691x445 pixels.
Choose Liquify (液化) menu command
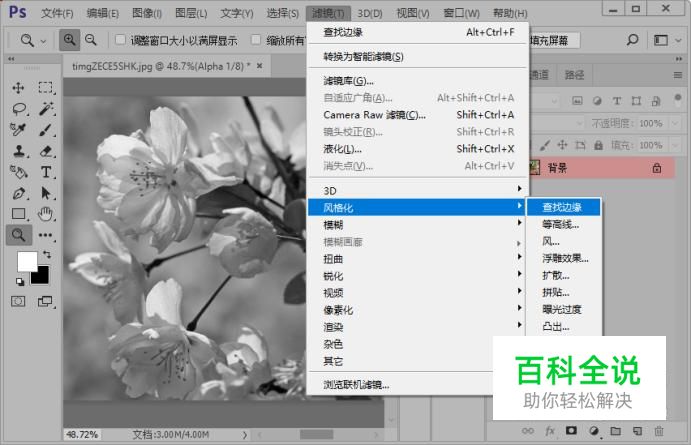coord(418,149)
